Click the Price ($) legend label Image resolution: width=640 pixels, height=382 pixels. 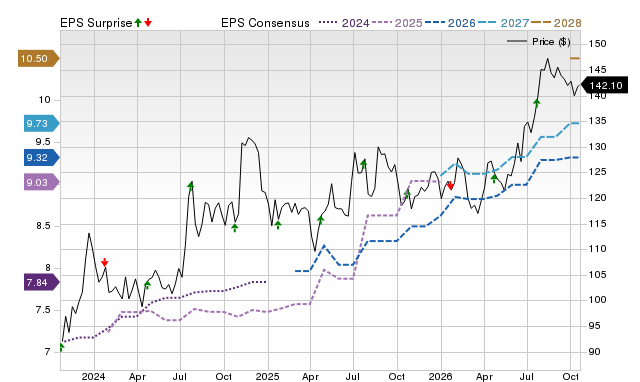[551, 42]
